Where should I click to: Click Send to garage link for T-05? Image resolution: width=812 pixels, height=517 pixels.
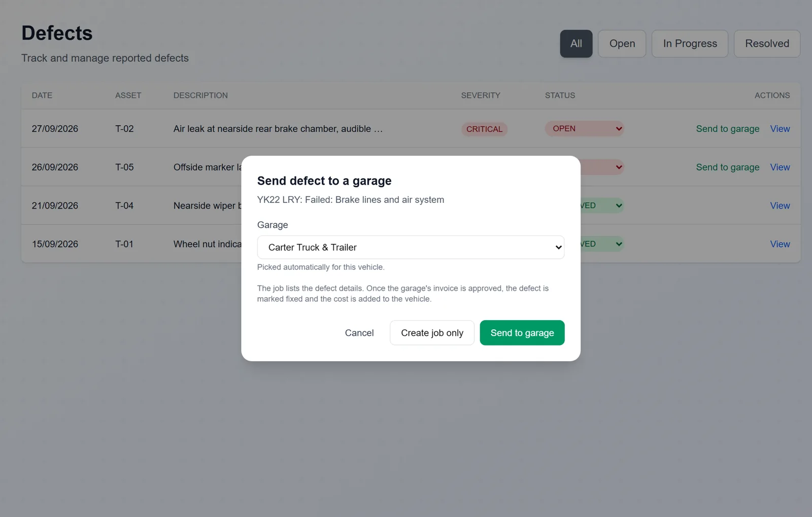click(727, 167)
